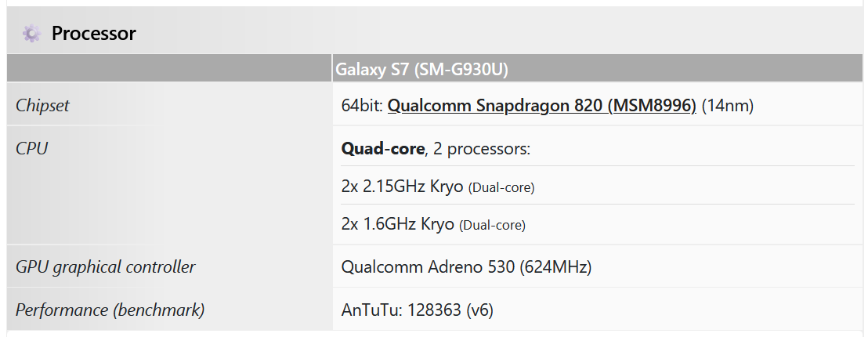
Task: Click the Chipset row label
Action: click(42, 106)
